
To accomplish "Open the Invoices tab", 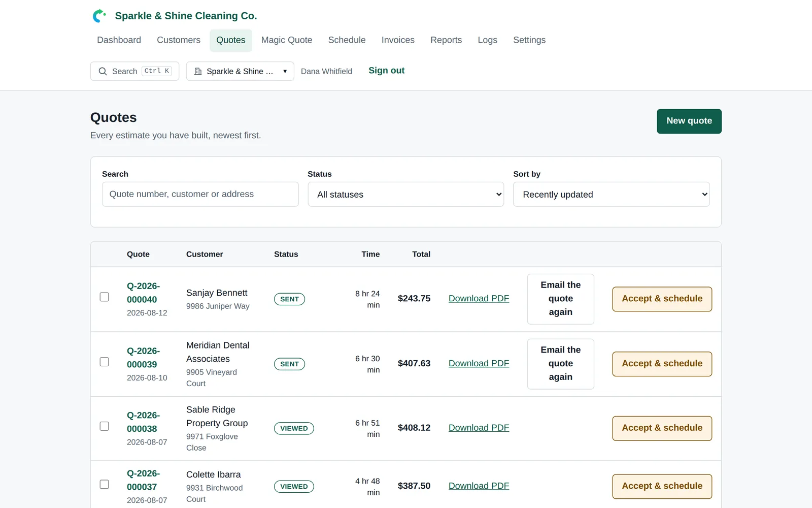I will pyautogui.click(x=398, y=40).
